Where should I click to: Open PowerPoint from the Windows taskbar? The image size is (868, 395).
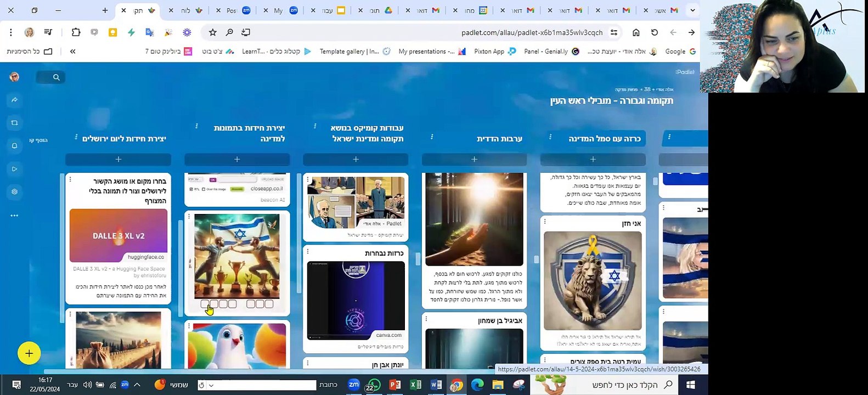(394, 385)
